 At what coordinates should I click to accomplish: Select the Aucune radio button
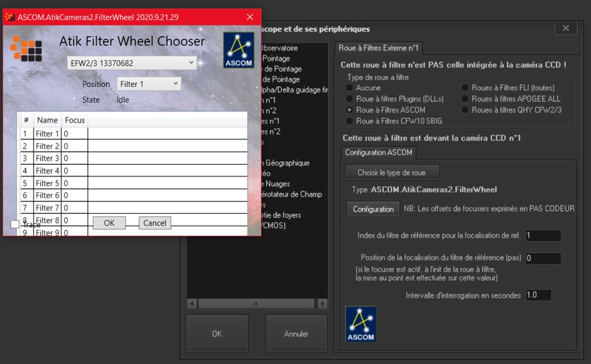click(x=350, y=88)
